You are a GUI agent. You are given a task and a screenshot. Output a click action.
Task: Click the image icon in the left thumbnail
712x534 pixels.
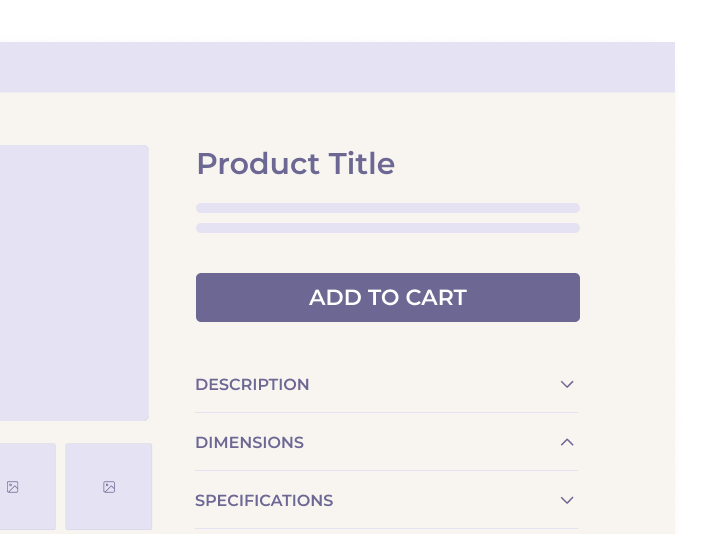[x=13, y=487]
